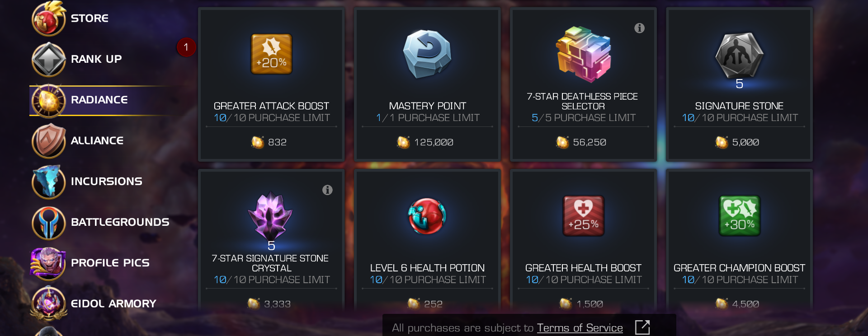868x336 pixels.
Task: Open the Store section icon
Action: (x=48, y=19)
